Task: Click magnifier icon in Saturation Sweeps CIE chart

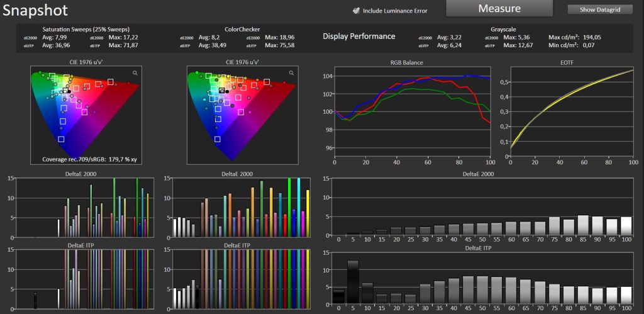Action: pos(135,74)
